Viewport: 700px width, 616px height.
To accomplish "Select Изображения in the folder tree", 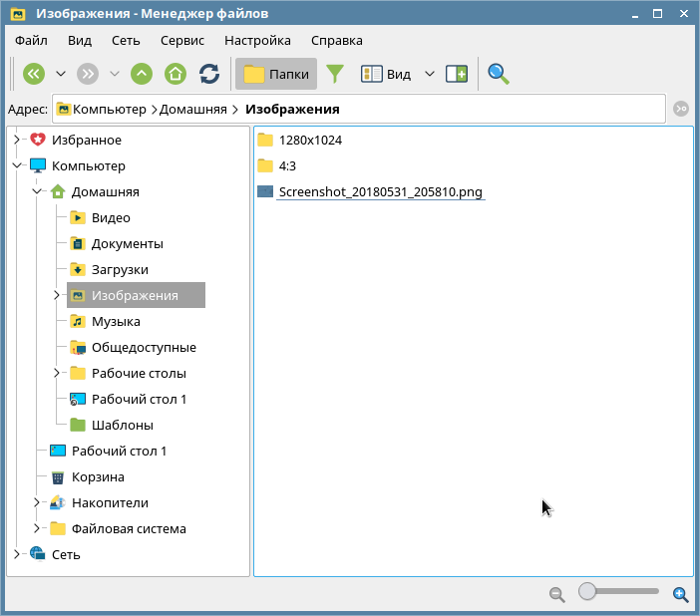I will tap(135, 295).
